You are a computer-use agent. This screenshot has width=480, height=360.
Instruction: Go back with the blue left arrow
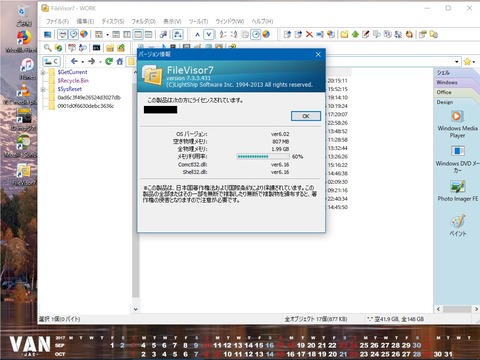74,61
